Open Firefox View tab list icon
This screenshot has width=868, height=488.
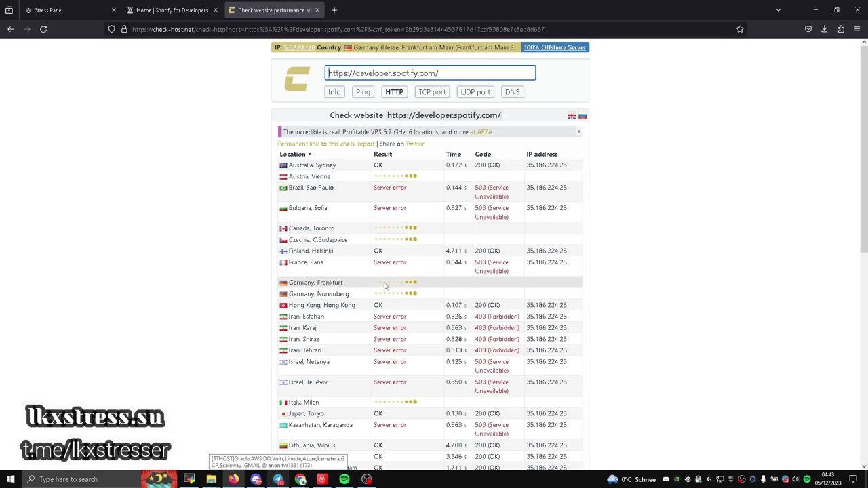coord(9,10)
